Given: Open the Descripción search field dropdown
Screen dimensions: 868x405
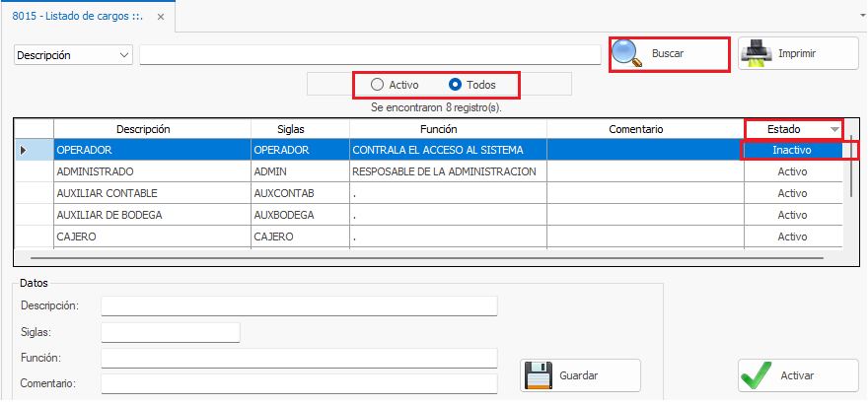Looking at the screenshot, I should coord(124,56).
